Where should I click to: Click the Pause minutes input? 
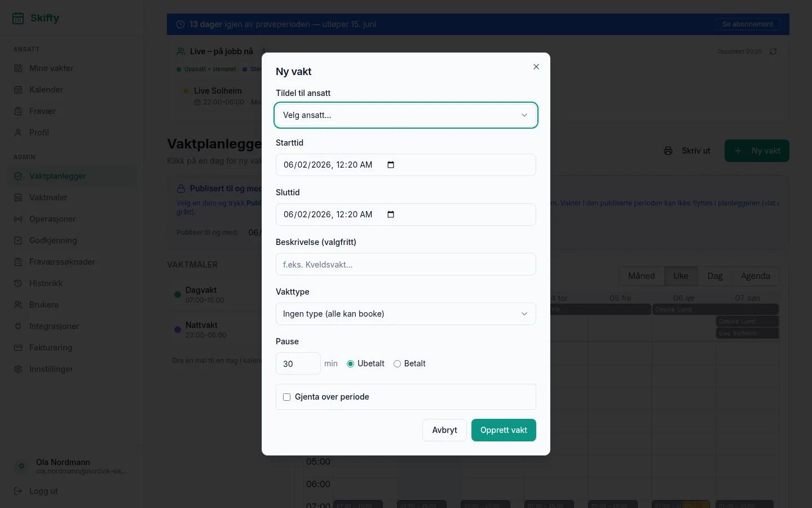pyautogui.click(x=298, y=364)
